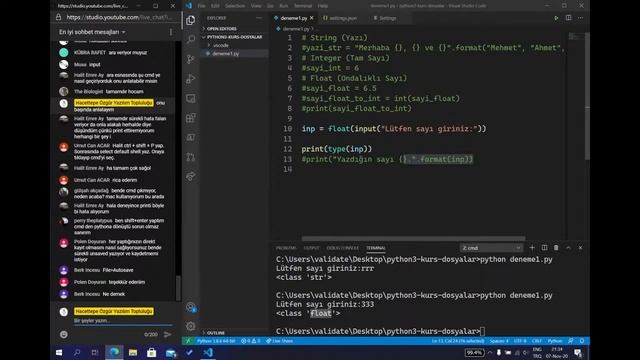Open the Live Share icon in activity bar
This screenshot has width=640, height=360.
[191, 176]
